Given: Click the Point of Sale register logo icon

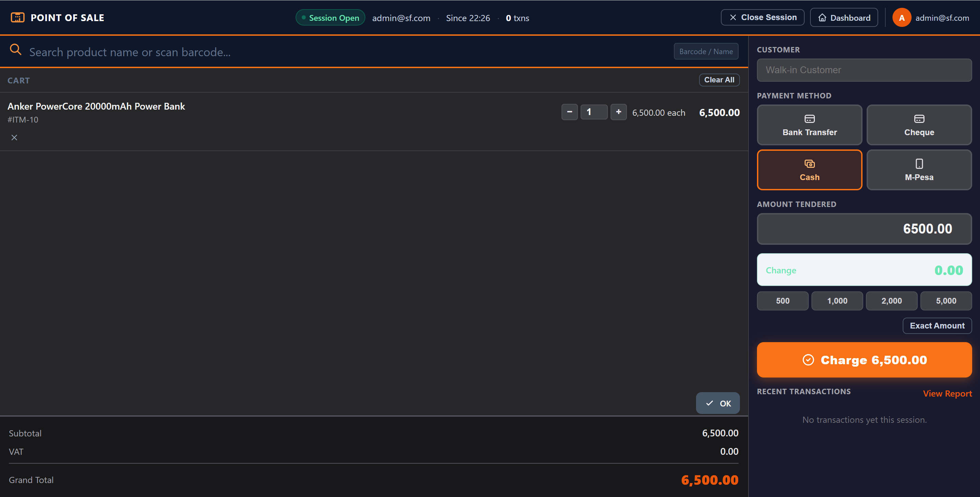Looking at the screenshot, I should (x=17, y=17).
